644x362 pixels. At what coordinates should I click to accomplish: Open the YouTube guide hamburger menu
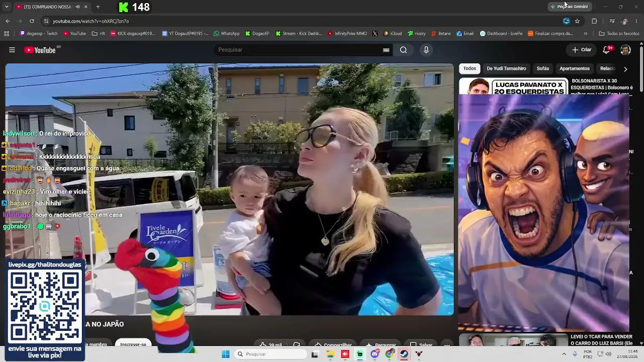[12, 50]
